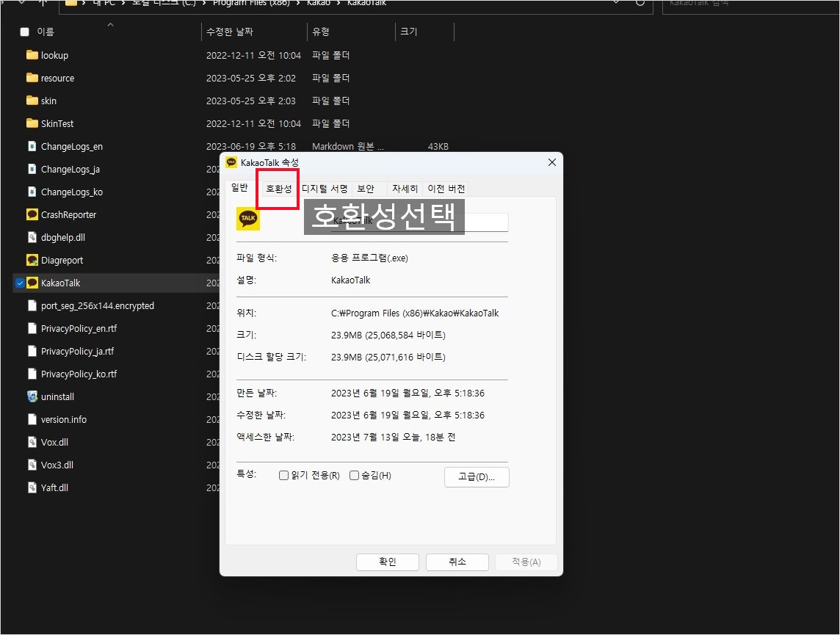Click the Kakao breadcrumb in address bar

pyautogui.click(x=318, y=3)
